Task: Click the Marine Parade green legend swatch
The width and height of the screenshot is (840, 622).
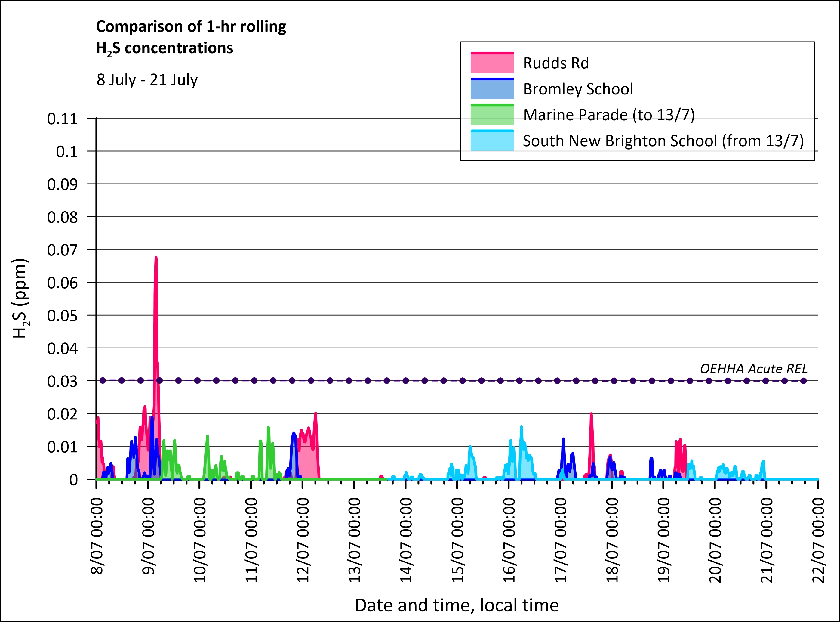Action: coord(492,115)
